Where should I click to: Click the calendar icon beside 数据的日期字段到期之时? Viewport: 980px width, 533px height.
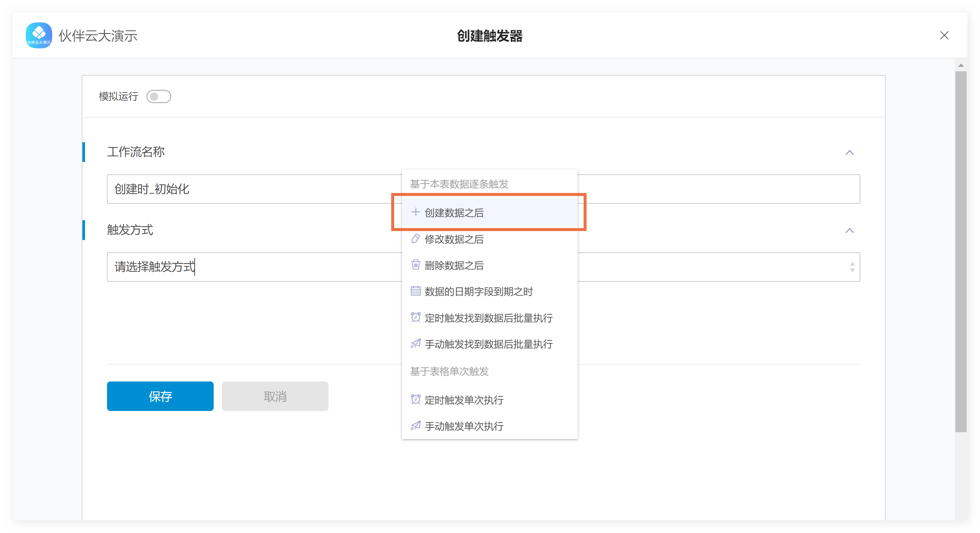[415, 291]
